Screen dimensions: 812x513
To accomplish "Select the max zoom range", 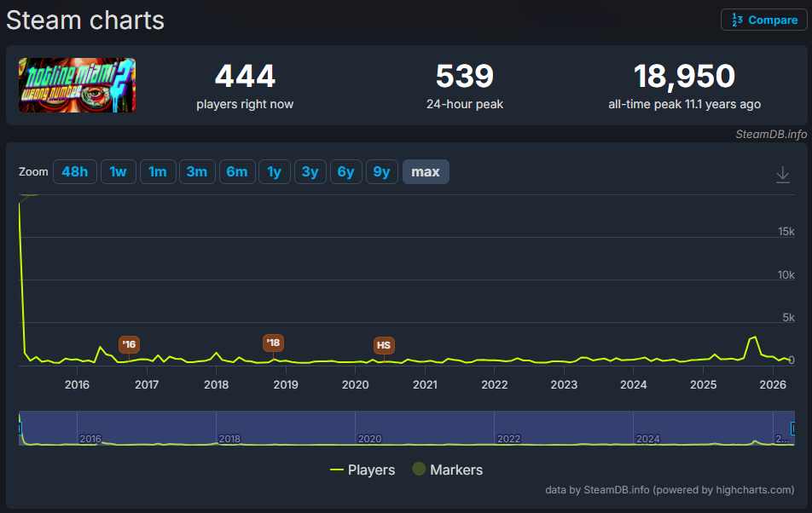I will coord(426,171).
